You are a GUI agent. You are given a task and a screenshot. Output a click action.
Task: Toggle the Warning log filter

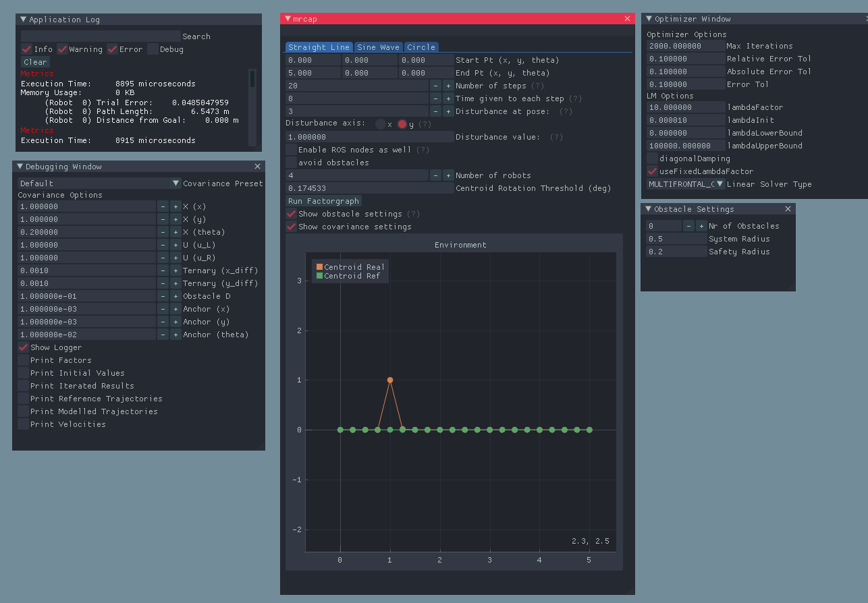(x=62, y=49)
